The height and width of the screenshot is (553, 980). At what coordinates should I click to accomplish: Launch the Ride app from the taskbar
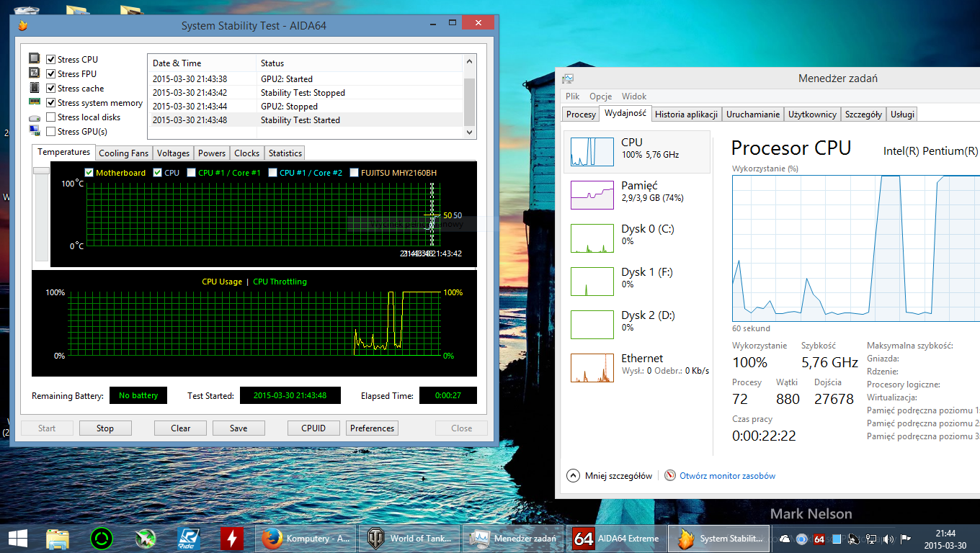(x=188, y=538)
